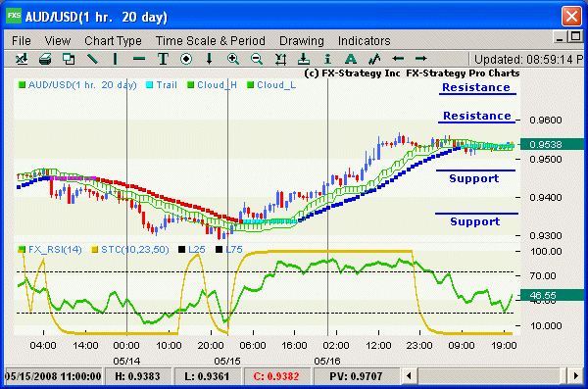Viewport: 588px width, 389px height.
Task: Click the AUD/USD(1 hr. 20 day) legend entry
Action: [x=77, y=85]
